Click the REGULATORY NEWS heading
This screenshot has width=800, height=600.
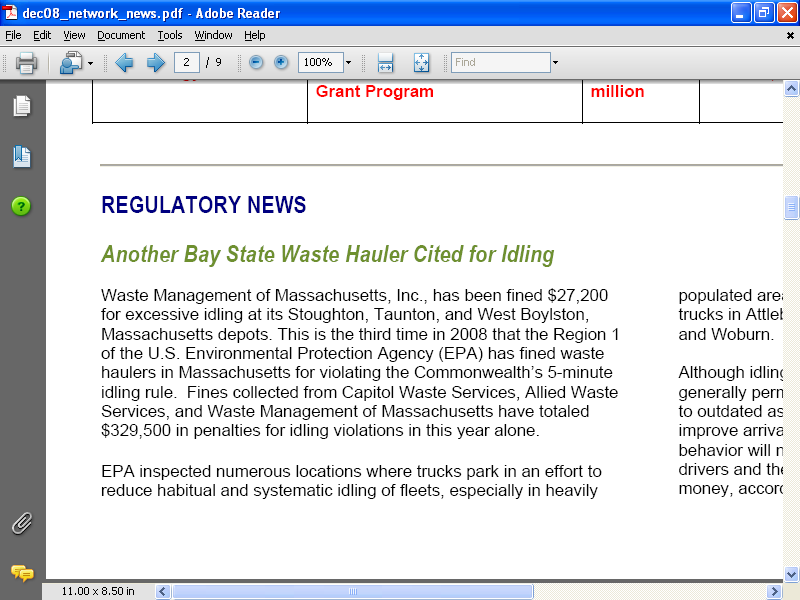pos(204,205)
